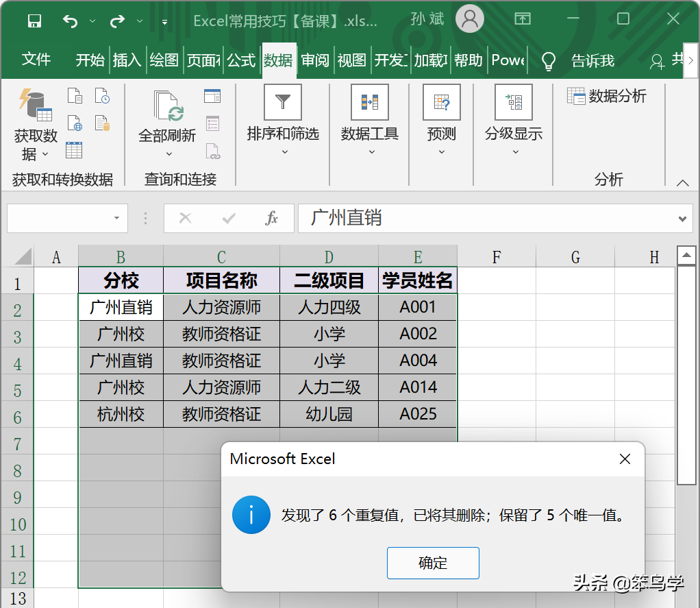Click 确定 button in the dialog
The image size is (700, 608).
pyautogui.click(x=433, y=563)
